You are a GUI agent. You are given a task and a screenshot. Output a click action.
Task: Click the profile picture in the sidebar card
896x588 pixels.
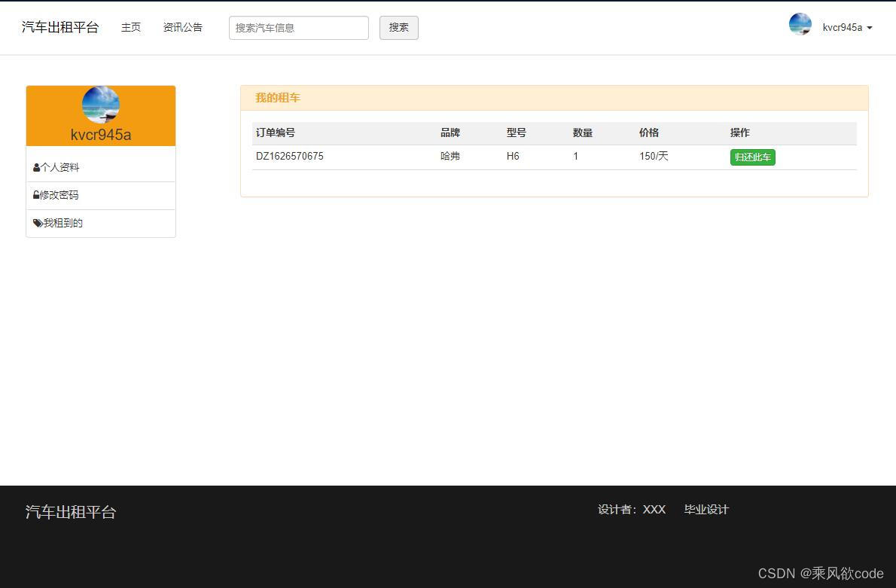(100, 105)
